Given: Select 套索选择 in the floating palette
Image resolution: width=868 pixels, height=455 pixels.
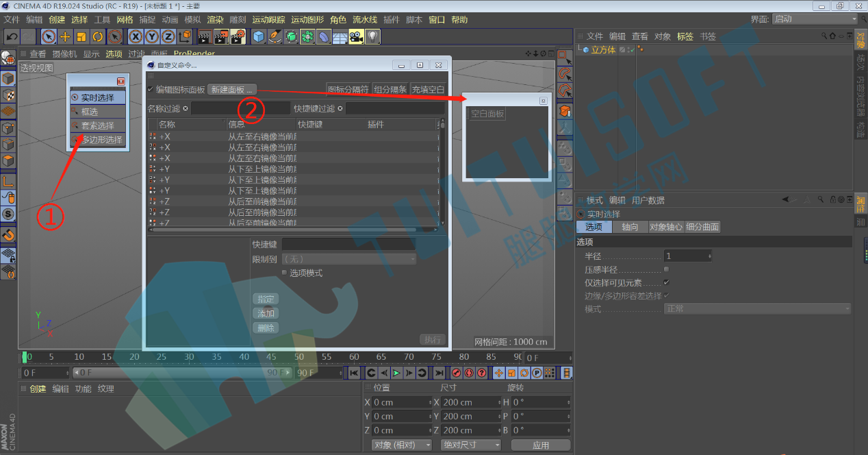Looking at the screenshot, I should click(x=97, y=126).
